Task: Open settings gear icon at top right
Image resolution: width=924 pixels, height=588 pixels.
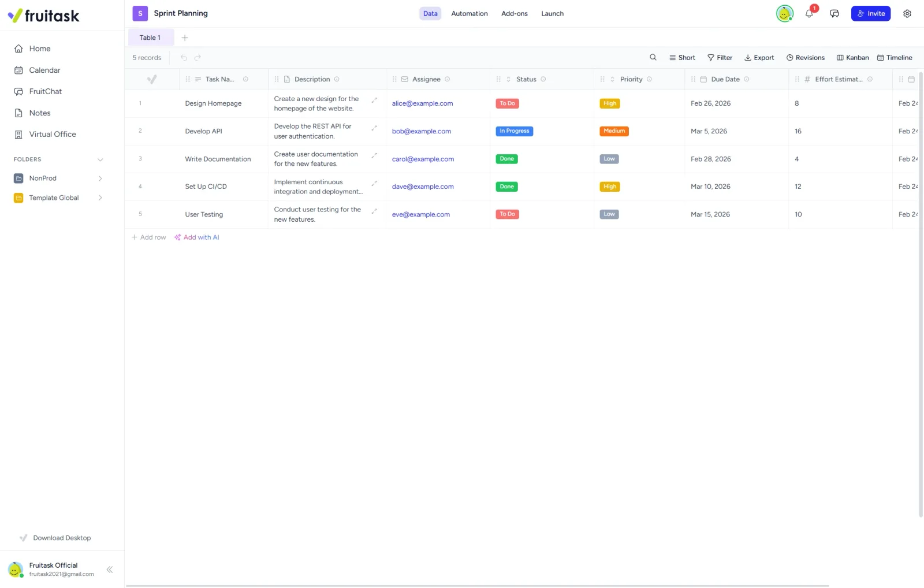Action: click(907, 13)
